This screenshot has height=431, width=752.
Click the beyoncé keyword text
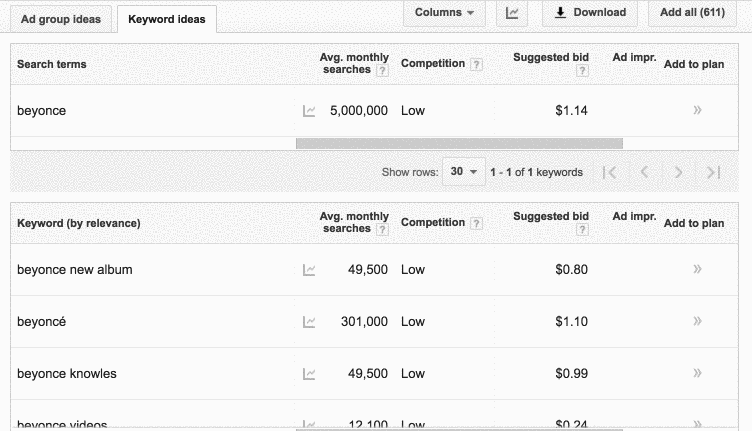[41, 321]
